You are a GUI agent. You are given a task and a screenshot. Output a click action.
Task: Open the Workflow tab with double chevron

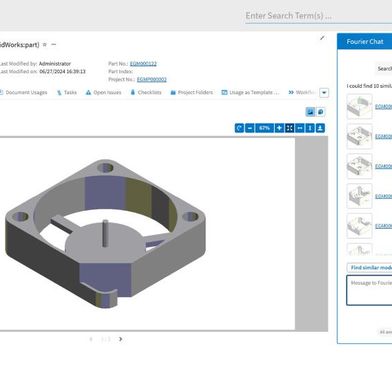point(302,92)
